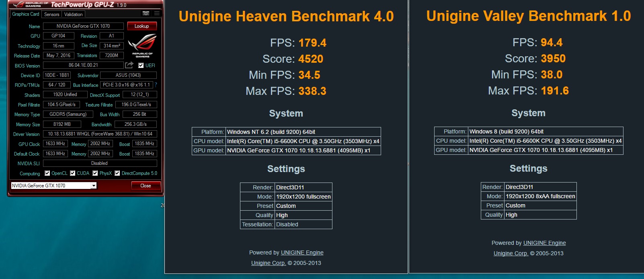Viewport: 644px width, 279px height.
Task: Toggle the OpenCL checkbox
Action: (x=47, y=173)
